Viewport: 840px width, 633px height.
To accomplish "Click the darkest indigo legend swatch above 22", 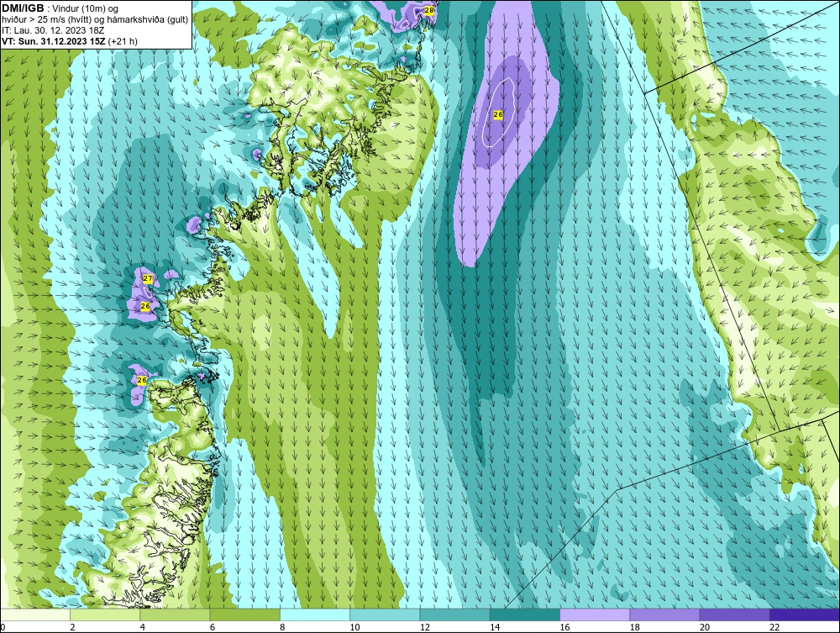I will (805, 615).
